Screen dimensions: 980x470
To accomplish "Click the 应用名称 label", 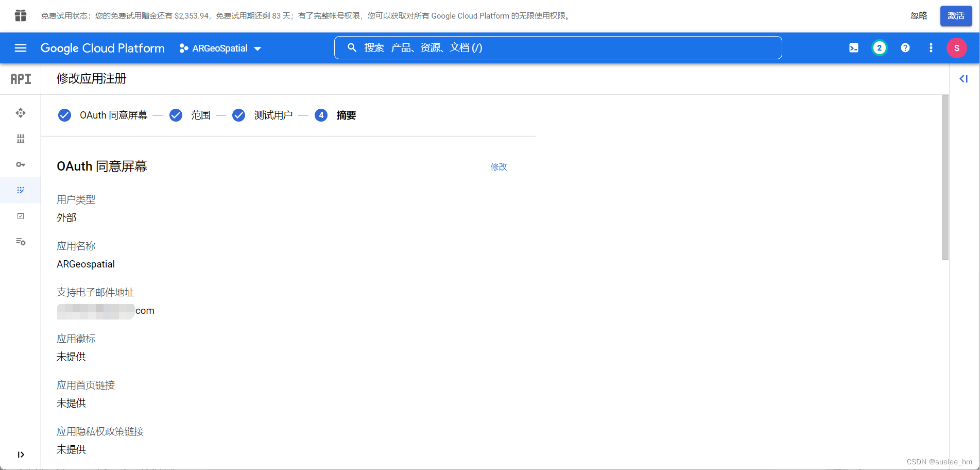I will pyautogui.click(x=76, y=246).
